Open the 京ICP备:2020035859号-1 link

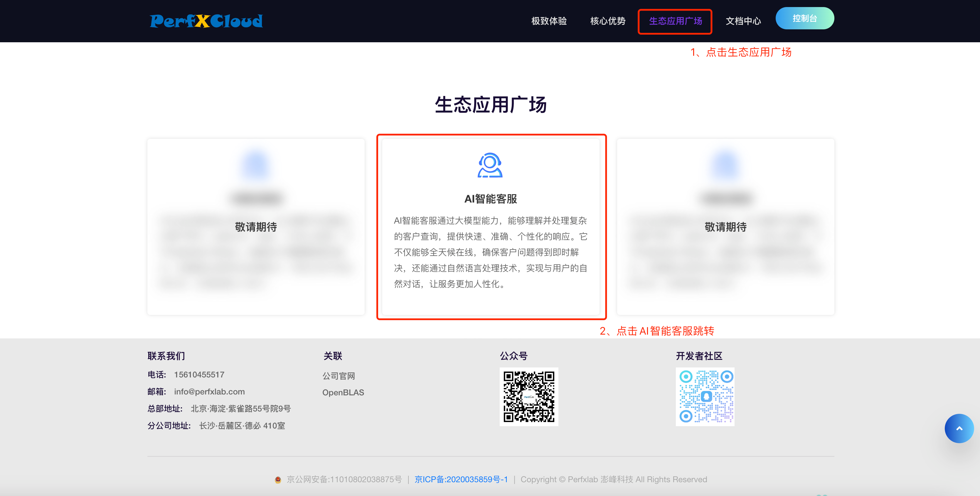point(461,479)
